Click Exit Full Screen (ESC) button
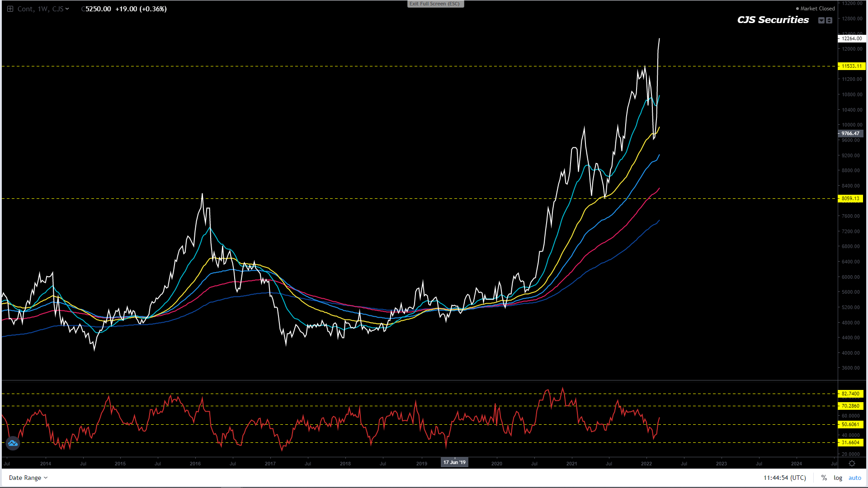The width and height of the screenshot is (868, 488). click(435, 4)
